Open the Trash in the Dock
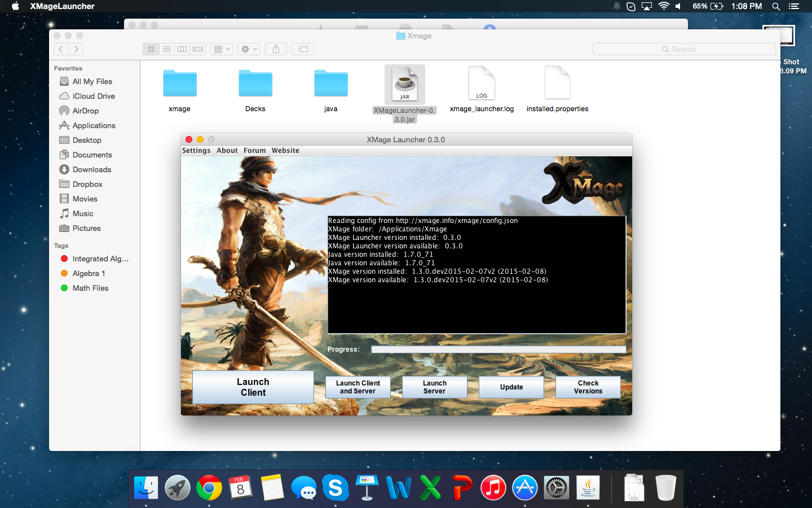 tap(666, 488)
